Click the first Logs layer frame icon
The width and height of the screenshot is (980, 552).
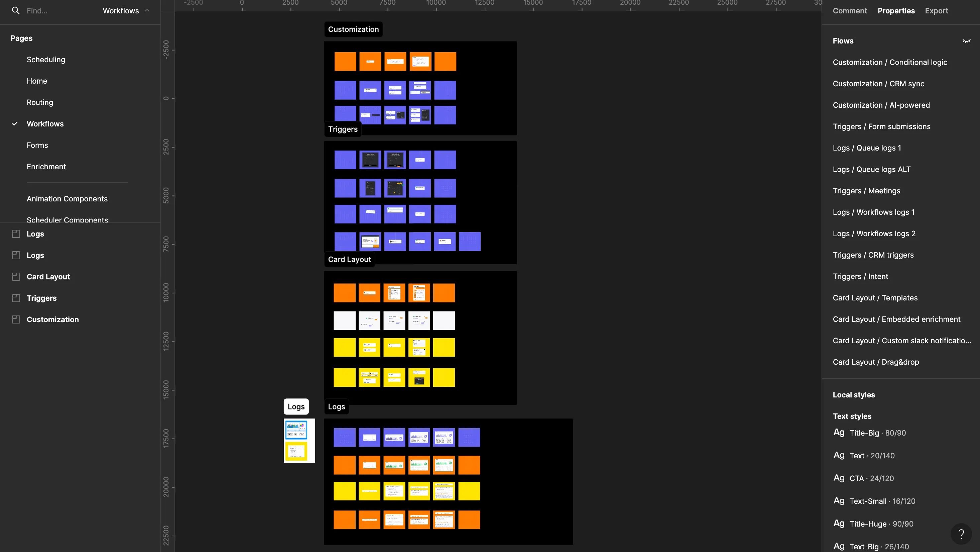click(x=16, y=234)
